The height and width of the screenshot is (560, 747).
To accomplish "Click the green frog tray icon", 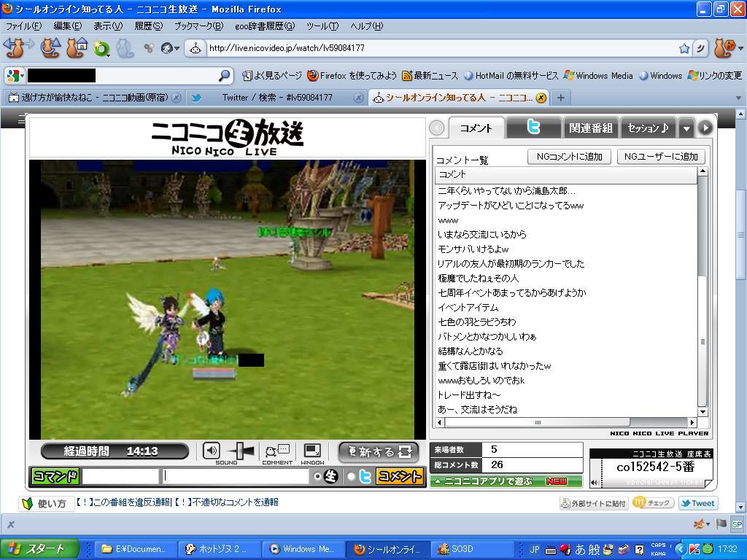I will click(708, 549).
